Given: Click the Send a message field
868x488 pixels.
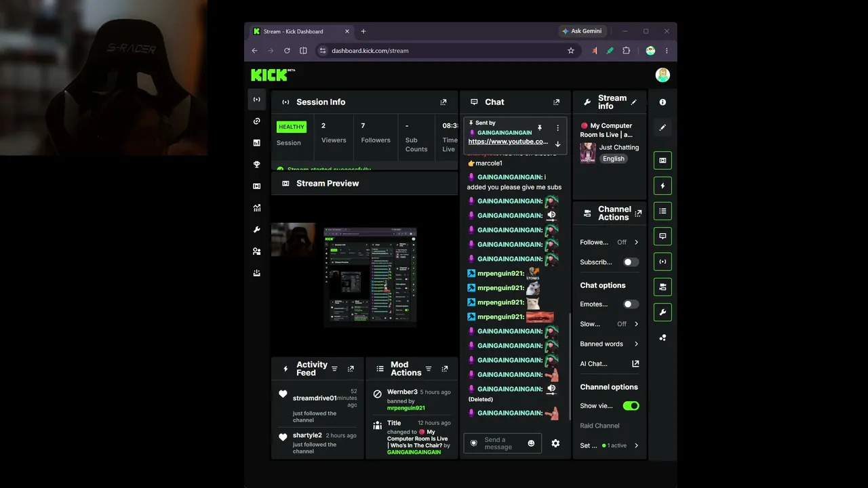Looking at the screenshot, I should point(502,443).
